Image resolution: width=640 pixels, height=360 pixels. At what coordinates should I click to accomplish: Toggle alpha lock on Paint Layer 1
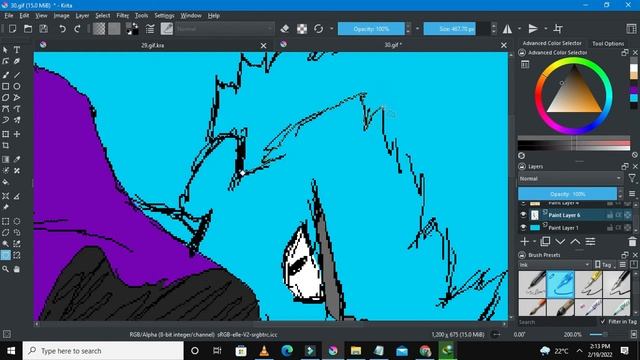click(x=628, y=227)
